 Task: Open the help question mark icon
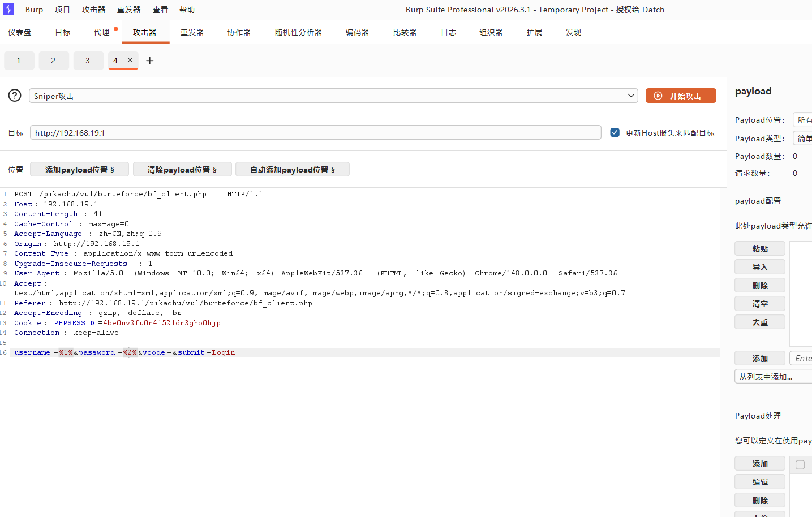click(15, 96)
